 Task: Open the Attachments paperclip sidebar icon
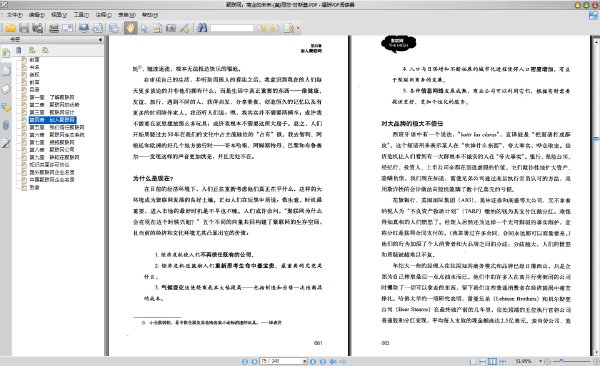click(x=6, y=125)
